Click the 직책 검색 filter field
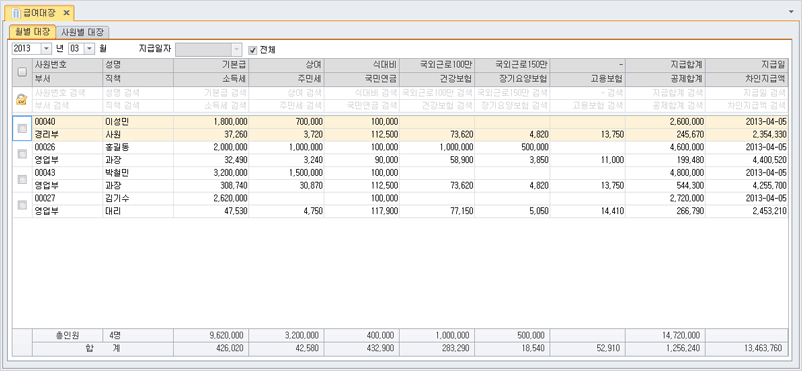Image resolution: width=802 pixels, height=371 pixels. 138,106
